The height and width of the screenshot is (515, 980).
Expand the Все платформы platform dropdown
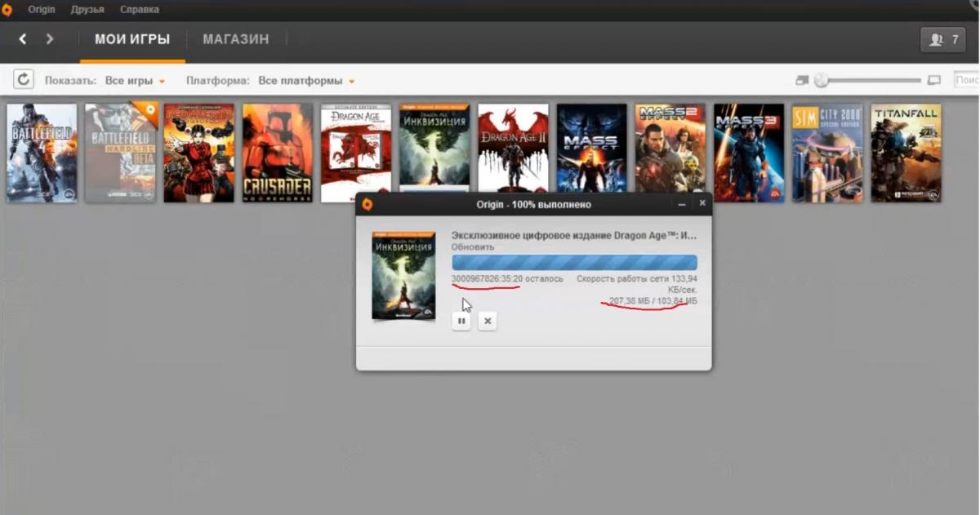click(306, 81)
